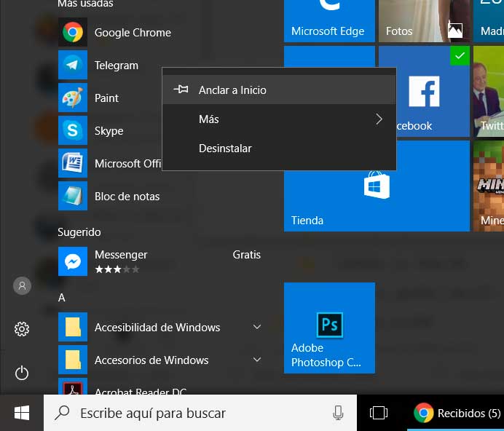The width and height of the screenshot is (504, 431).
Task: Open the user account icon
Action: (22, 285)
